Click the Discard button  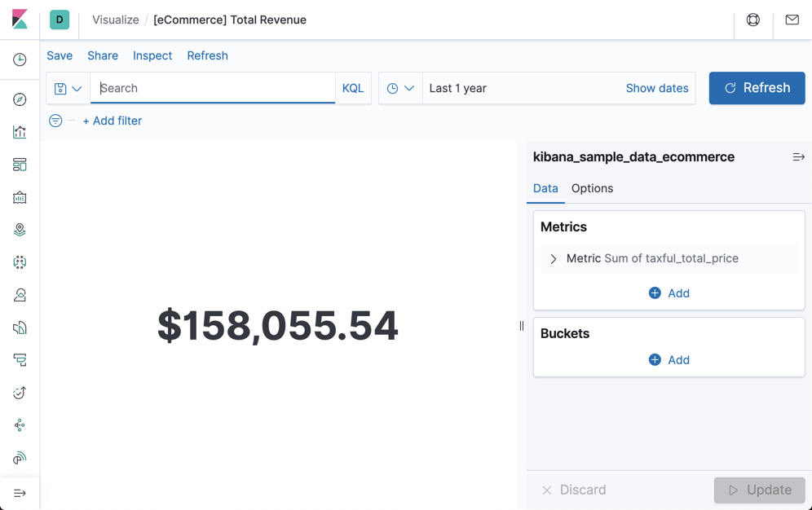(x=574, y=490)
